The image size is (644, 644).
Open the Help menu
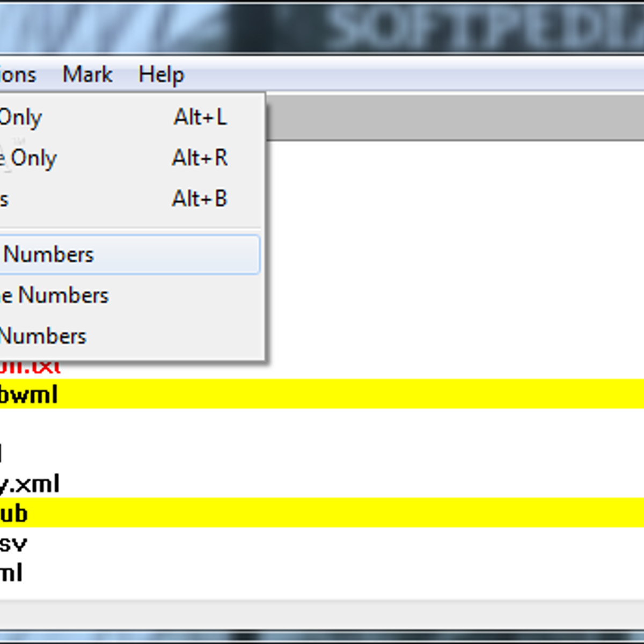(160, 74)
